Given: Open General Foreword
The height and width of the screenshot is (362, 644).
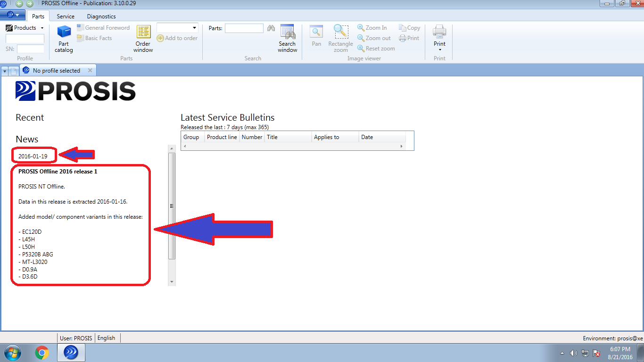Looking at the screenshot, I should (x=103, y=28).
